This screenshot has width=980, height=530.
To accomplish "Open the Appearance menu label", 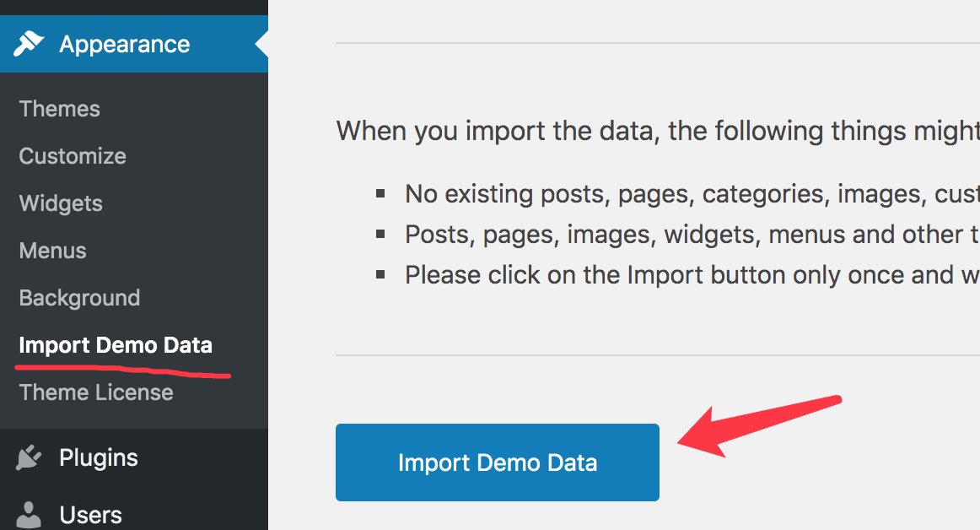I will pyautogui.click(x=124, y=45).
